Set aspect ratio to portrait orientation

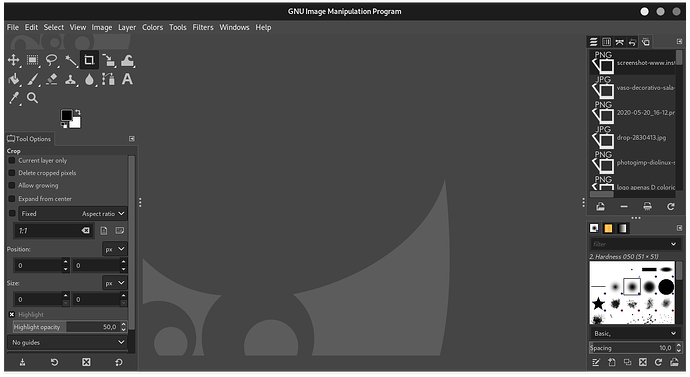pyautogui.click(x=104, y=231)
